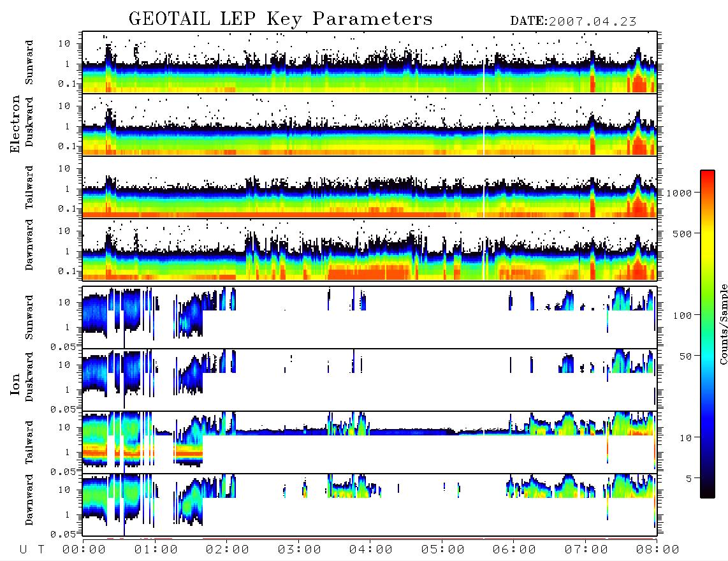Click the Ion "Dawnward" panel label
The width and height of the screenshot is (728, 561).
pos(29,500)
